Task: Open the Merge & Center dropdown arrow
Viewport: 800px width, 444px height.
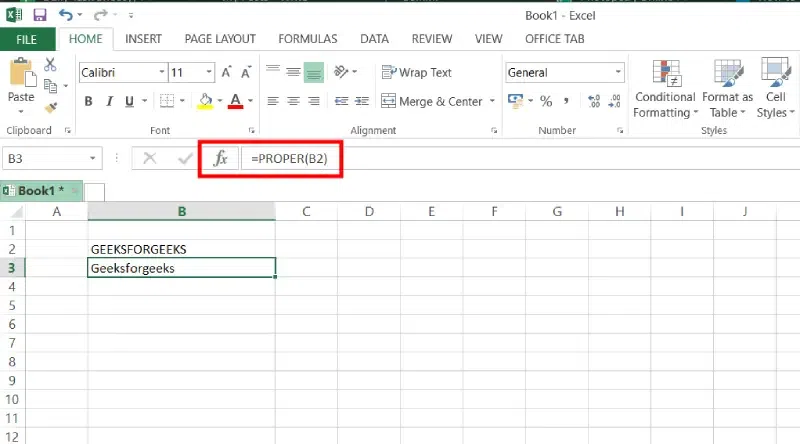Action: [x=492, y=101]
